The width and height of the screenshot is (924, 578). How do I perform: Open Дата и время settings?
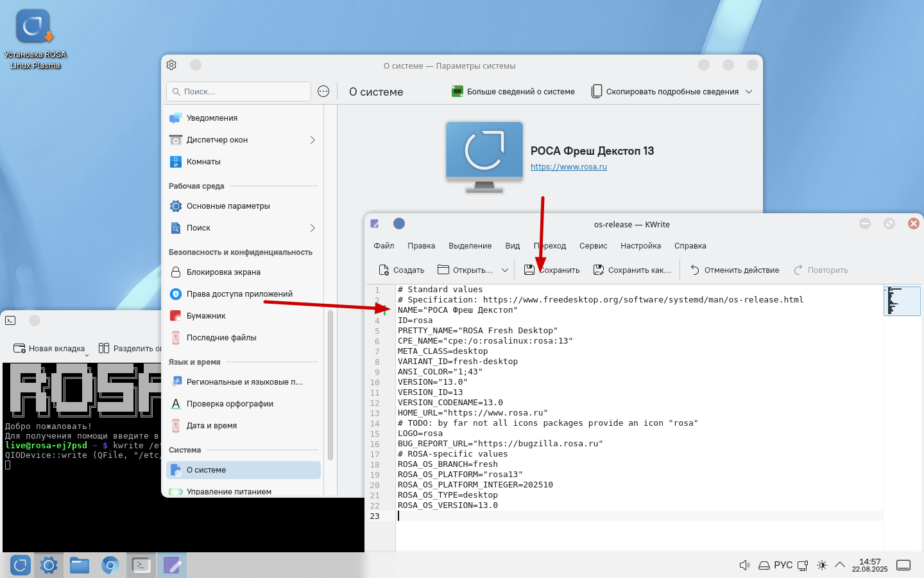(243, 426)
